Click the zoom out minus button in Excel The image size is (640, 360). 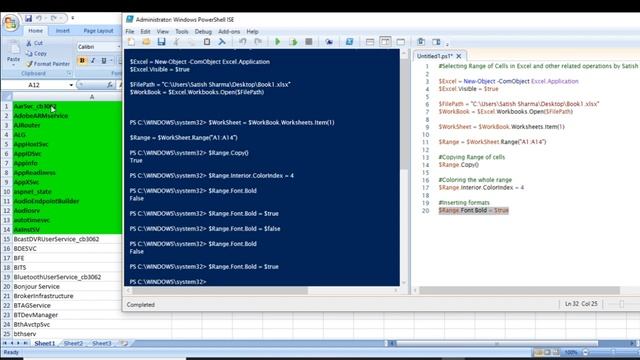585,352
